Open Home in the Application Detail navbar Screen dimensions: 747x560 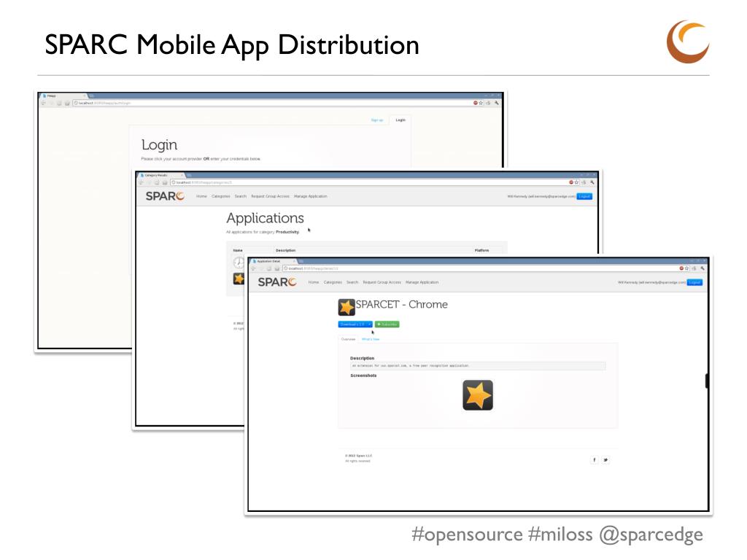tap(314, 282)
